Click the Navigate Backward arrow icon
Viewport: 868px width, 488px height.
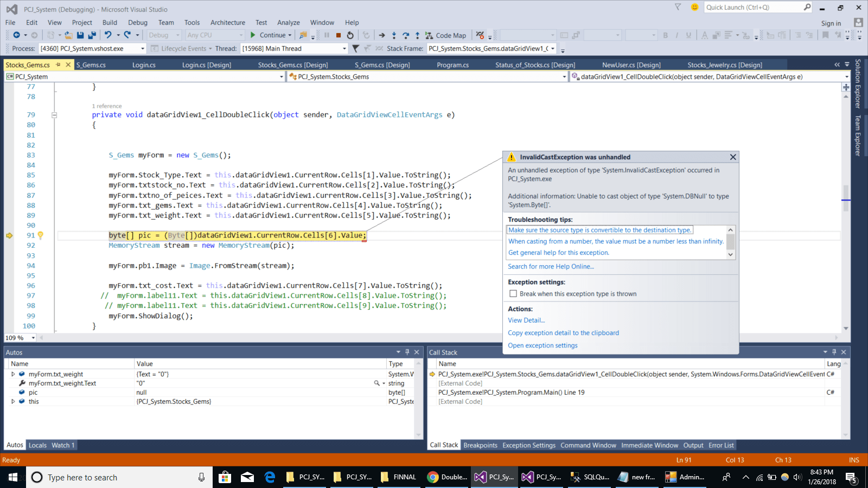16,35
